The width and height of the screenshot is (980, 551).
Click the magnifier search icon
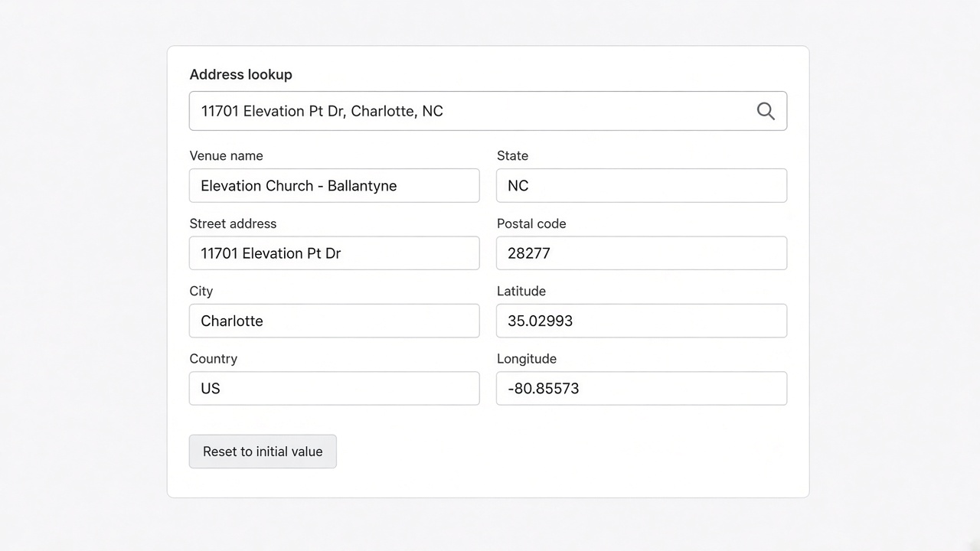click(766, 111)
